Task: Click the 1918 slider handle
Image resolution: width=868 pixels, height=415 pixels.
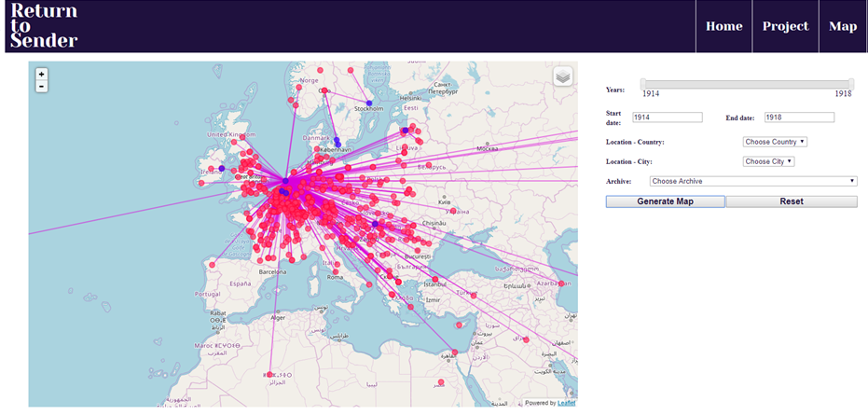Action: click(x=851, y=84)
